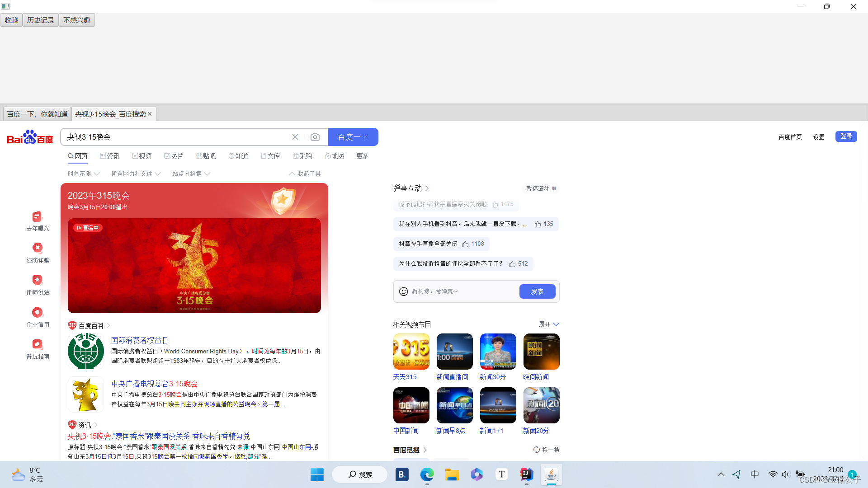Open Microsoft Edge from the taskbar
The width and height of the screenshot is (868, 488).
tap(427, 474)
